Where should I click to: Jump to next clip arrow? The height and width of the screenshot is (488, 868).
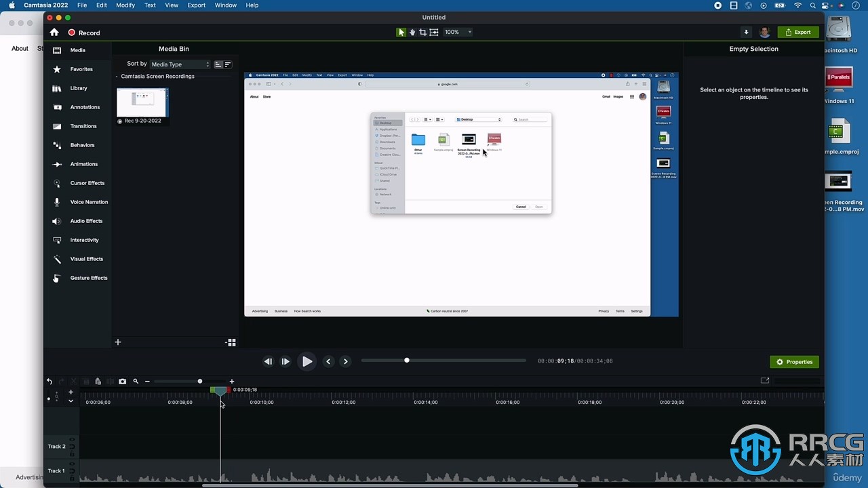345,361
